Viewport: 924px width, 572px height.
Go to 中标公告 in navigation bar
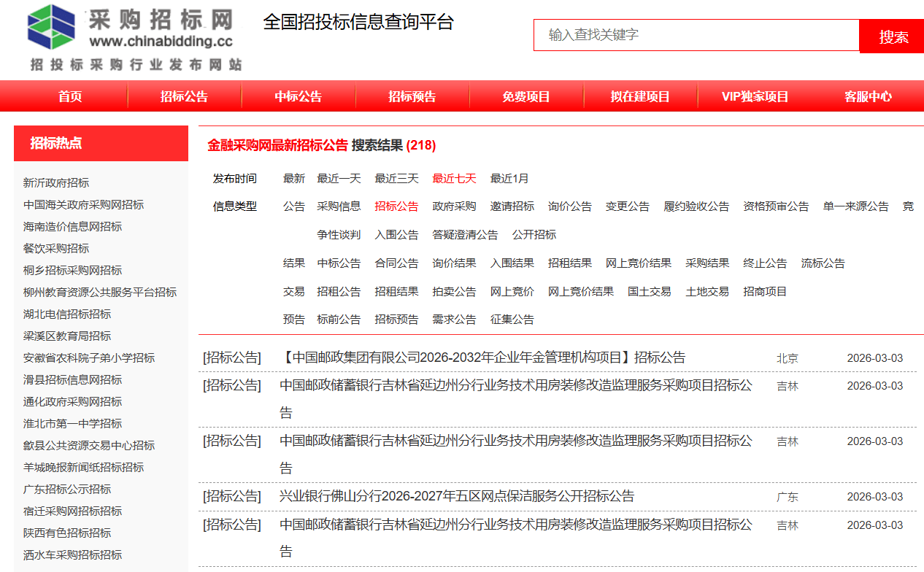pos(298,96)
